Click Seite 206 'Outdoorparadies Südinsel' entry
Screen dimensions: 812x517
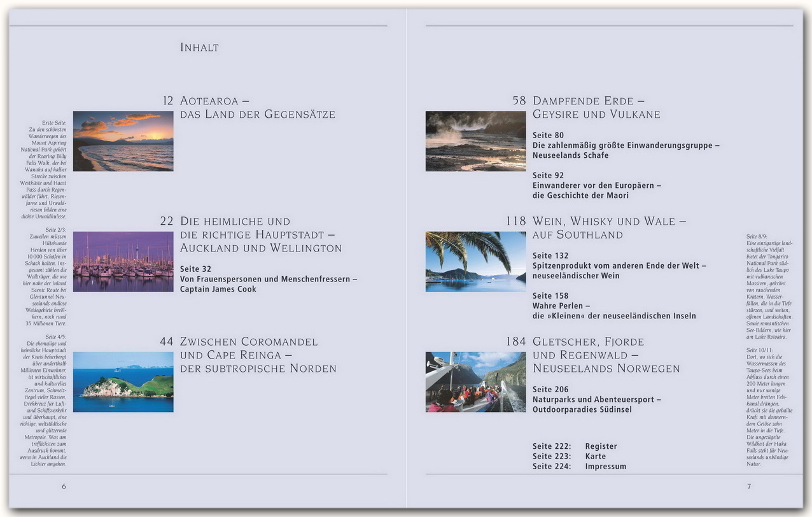pos(596,399)
